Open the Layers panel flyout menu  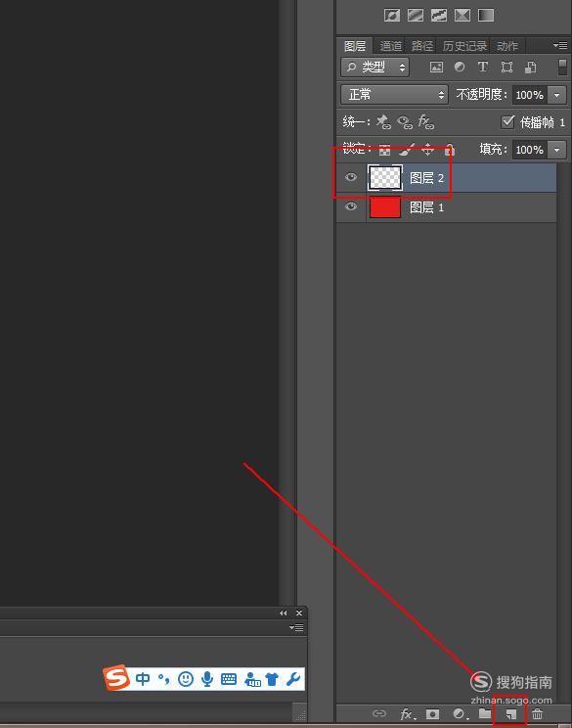pos(560,45)
